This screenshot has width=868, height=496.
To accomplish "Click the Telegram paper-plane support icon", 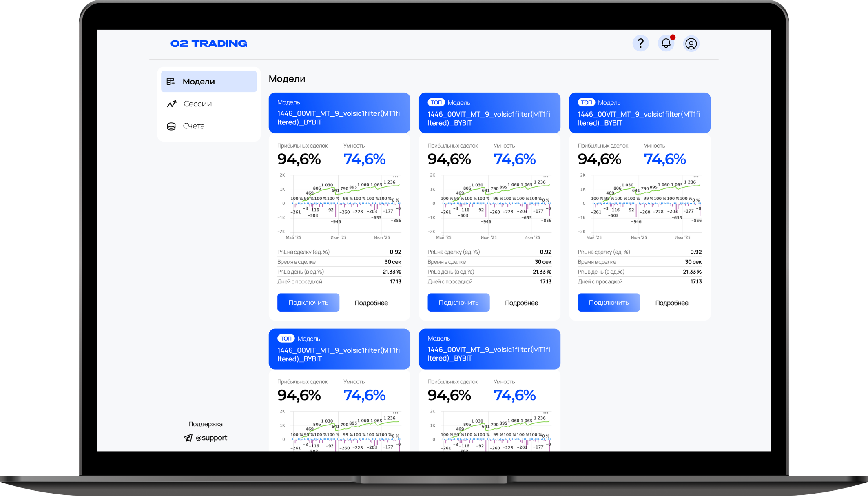I will (188, 438).
